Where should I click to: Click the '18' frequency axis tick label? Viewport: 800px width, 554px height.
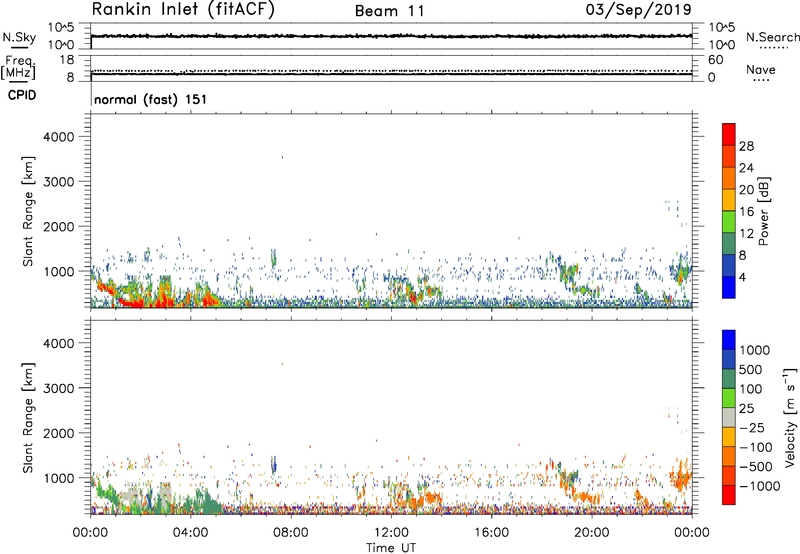click(67, 60)
